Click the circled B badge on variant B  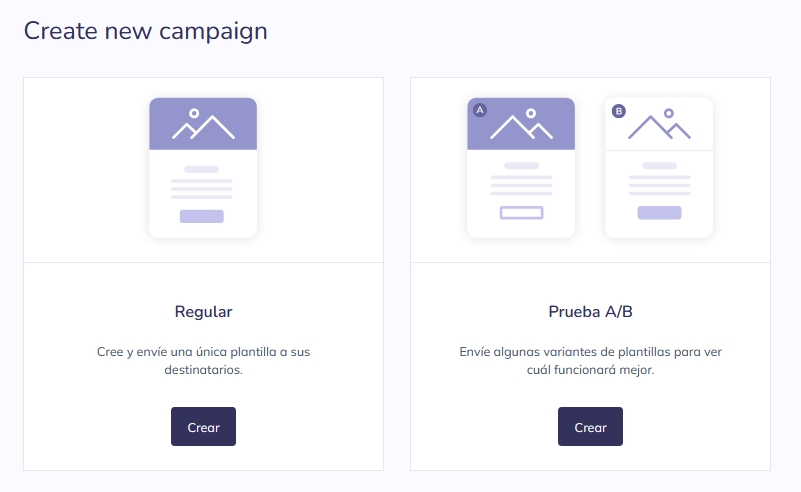618,111
